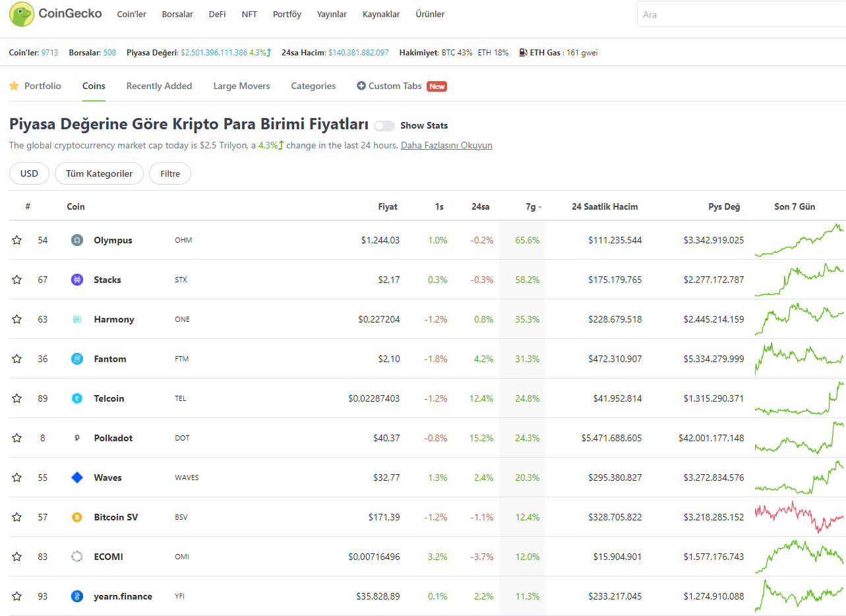Click the ECOMI coin logo icon
The height and width of the screenshot is (616, 846).
click(77, 557)
